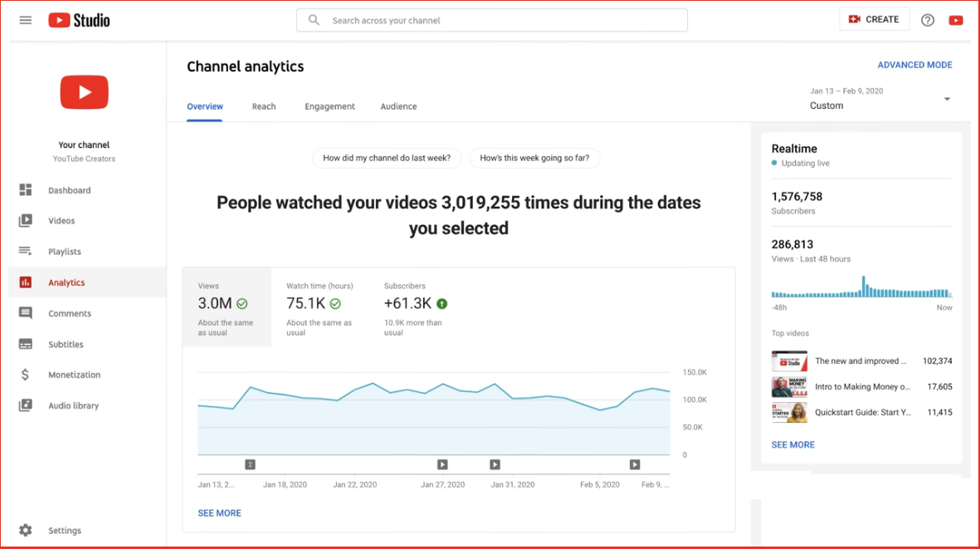Open the help question mark icon
The width and height of the screenshot is (980, 549).
[x=927, y=19]
